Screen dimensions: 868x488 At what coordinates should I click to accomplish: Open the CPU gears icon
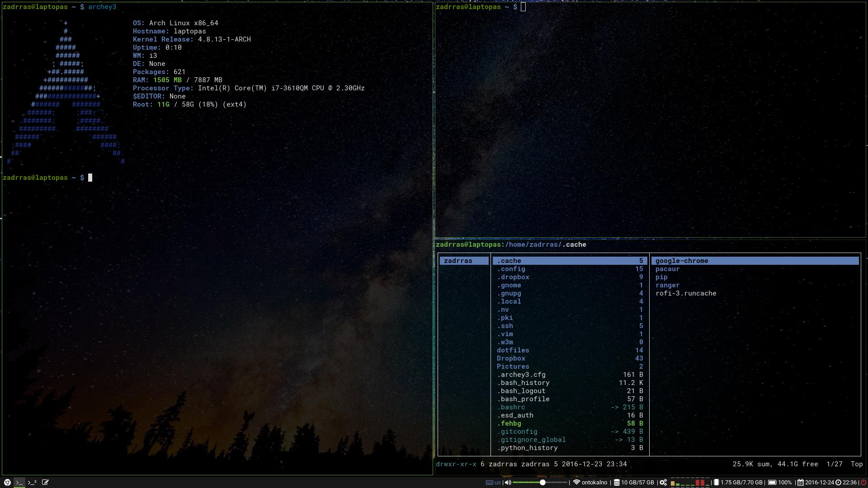663,483
